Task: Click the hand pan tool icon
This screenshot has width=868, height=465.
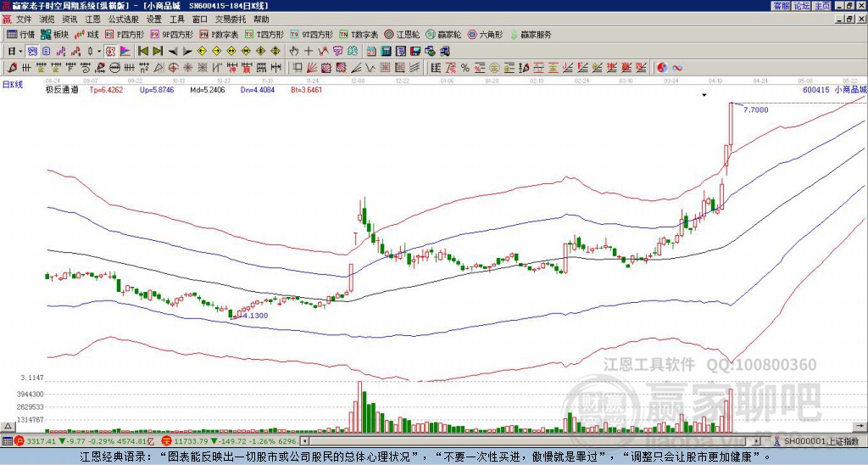Action: coord(294,52)
